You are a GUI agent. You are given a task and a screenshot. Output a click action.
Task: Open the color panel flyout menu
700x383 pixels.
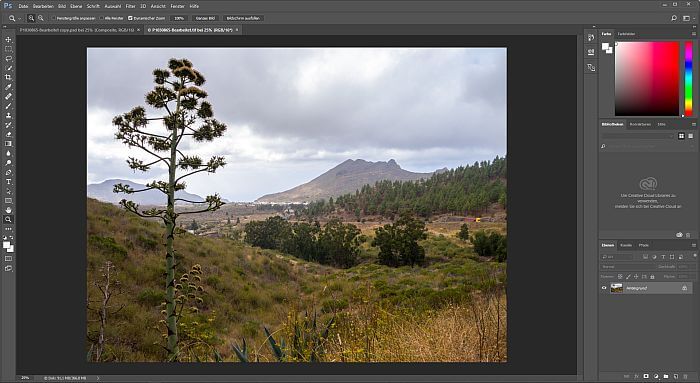point(693,34)
